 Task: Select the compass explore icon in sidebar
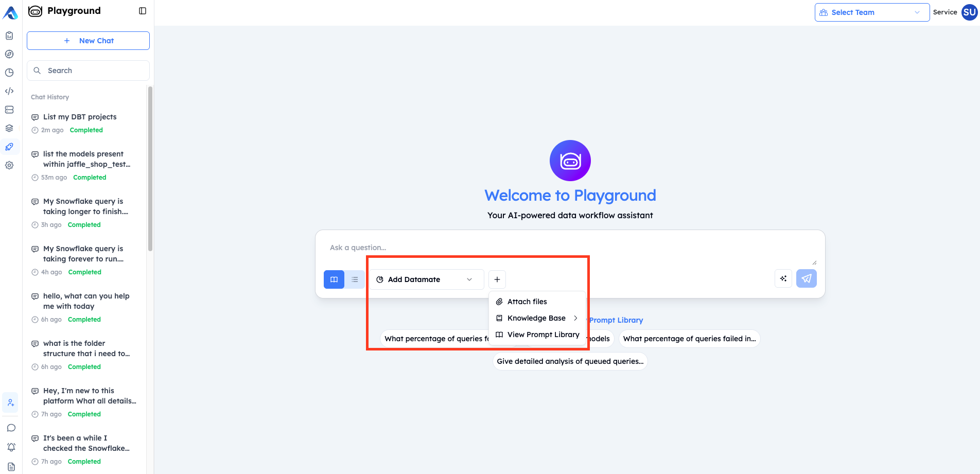pyautogui.click(x=9, y=54)
